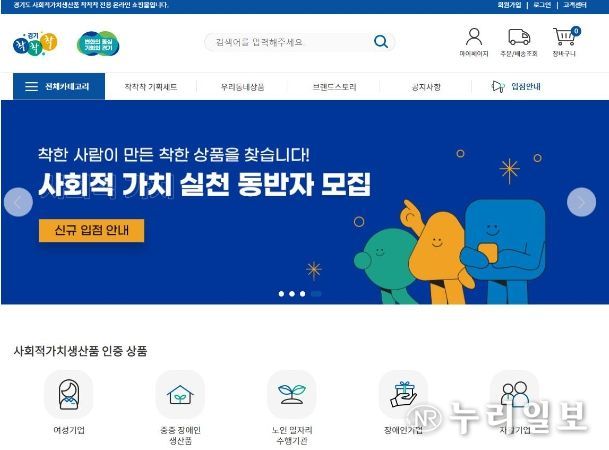
Task: Open the 입점안내 megaphone link
Action: (516, 86)
